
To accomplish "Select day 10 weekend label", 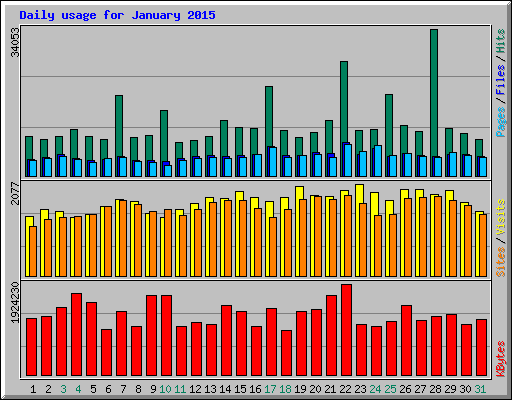I will click(165, 389).
